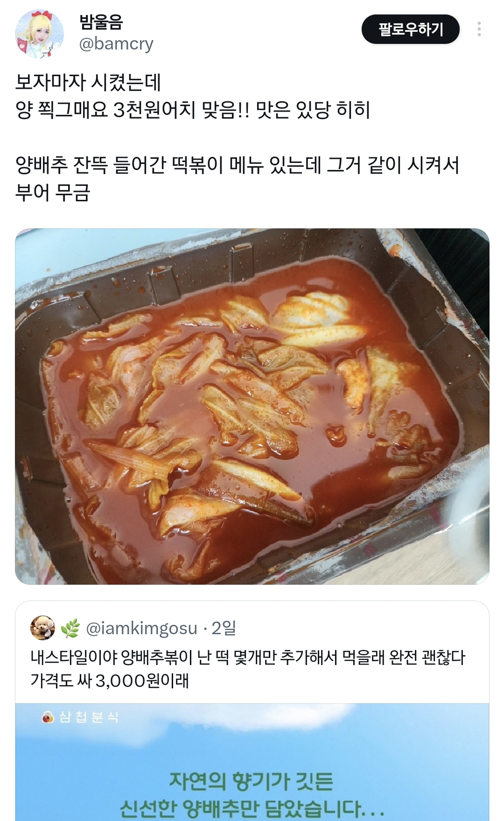Click the 가격도 싸 3,000원이래 quoted text line

click(x=110, y=680)
